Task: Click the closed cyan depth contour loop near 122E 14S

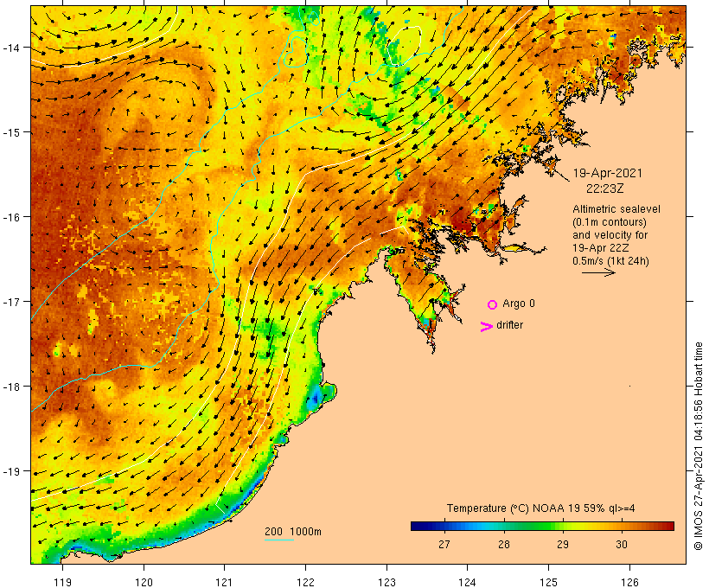Action: pos(296,52)
